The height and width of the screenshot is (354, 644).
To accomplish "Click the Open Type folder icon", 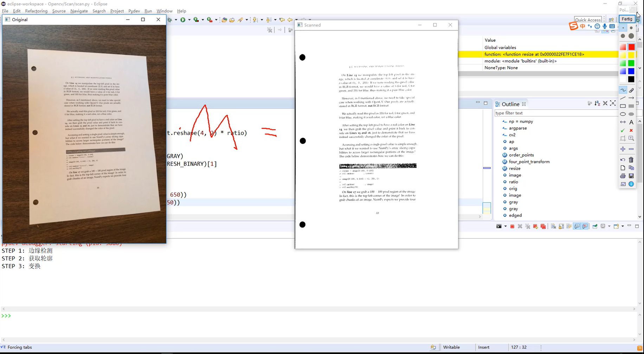I will (x=224, y=20).
